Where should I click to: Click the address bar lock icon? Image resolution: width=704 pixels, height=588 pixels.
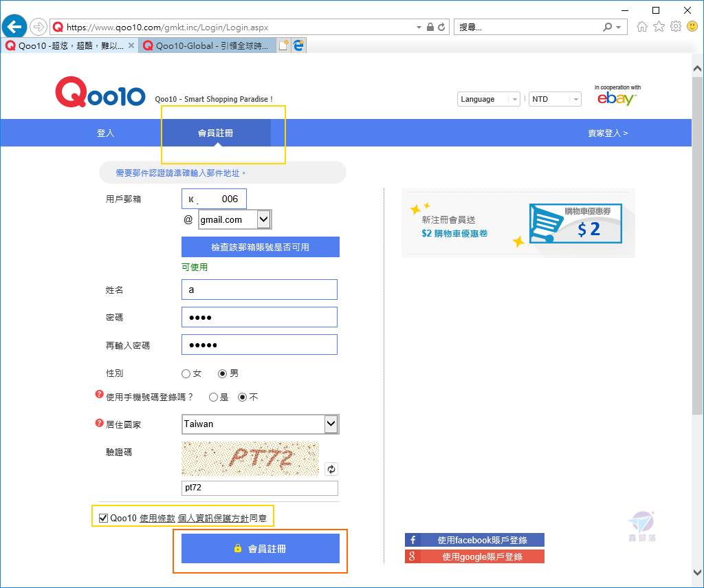pyautogui.click(x=430, y=27)
